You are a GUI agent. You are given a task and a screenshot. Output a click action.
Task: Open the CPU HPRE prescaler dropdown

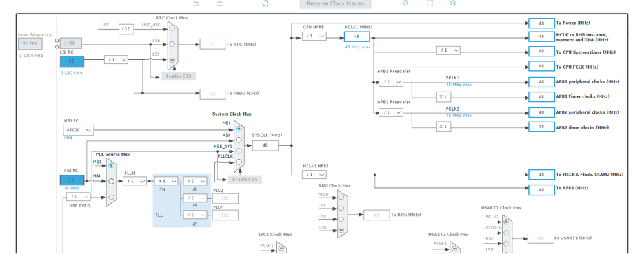coord(314,36)
